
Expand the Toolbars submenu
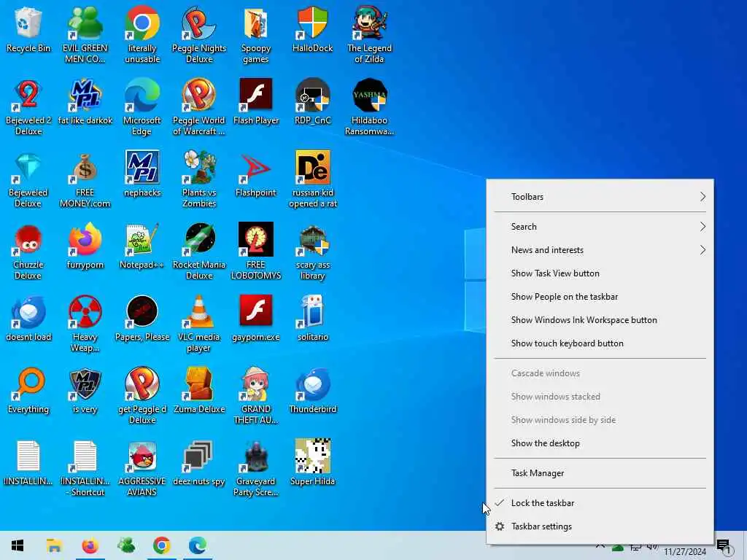pos(600,197)
